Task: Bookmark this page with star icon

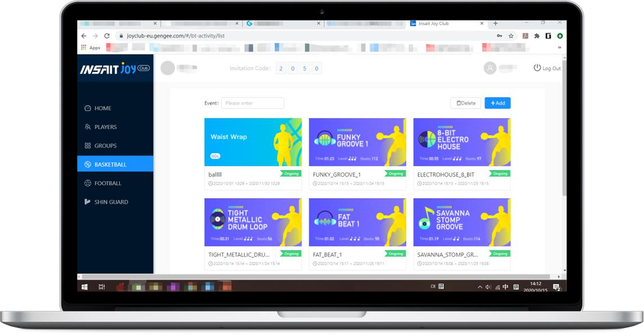Action: [511, 36]
